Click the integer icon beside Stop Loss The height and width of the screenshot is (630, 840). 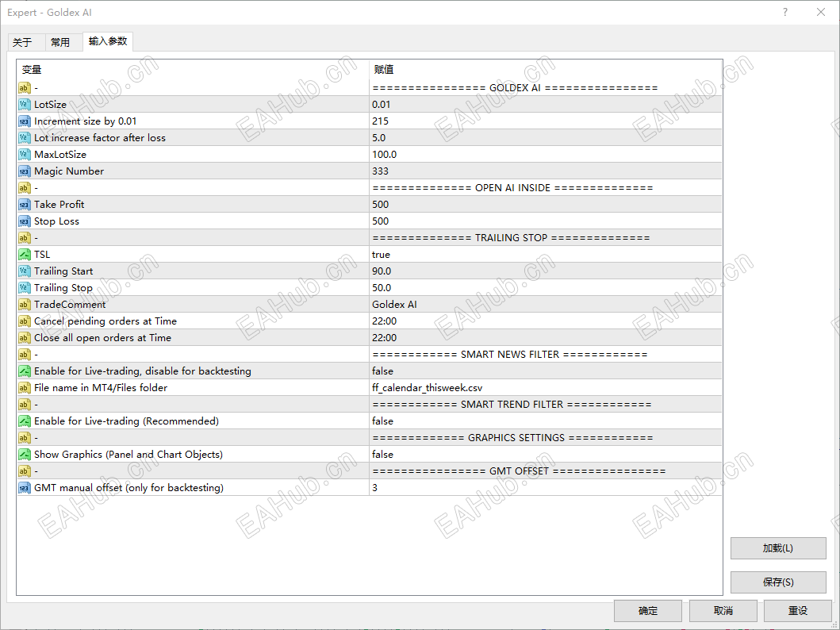tap(24, 221)
